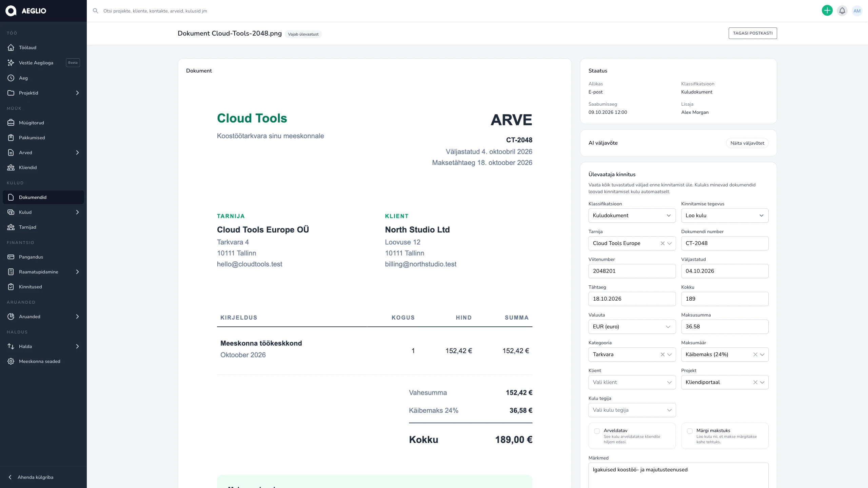The height and width of the screenshot is (488, 868).
Task: Clear the Käibemaks (24%) tax rate
Action: click(755, 354)
